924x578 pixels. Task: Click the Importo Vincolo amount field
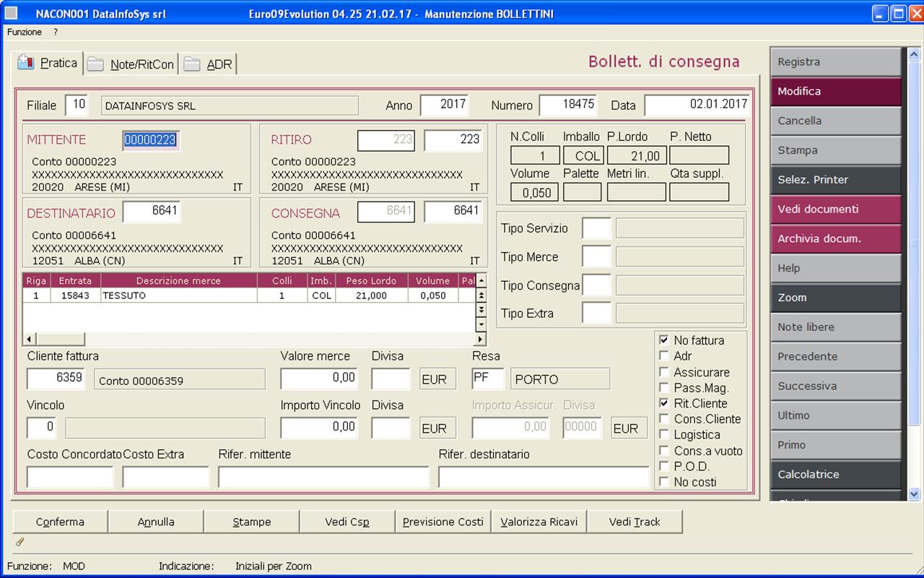coord(320,428)
